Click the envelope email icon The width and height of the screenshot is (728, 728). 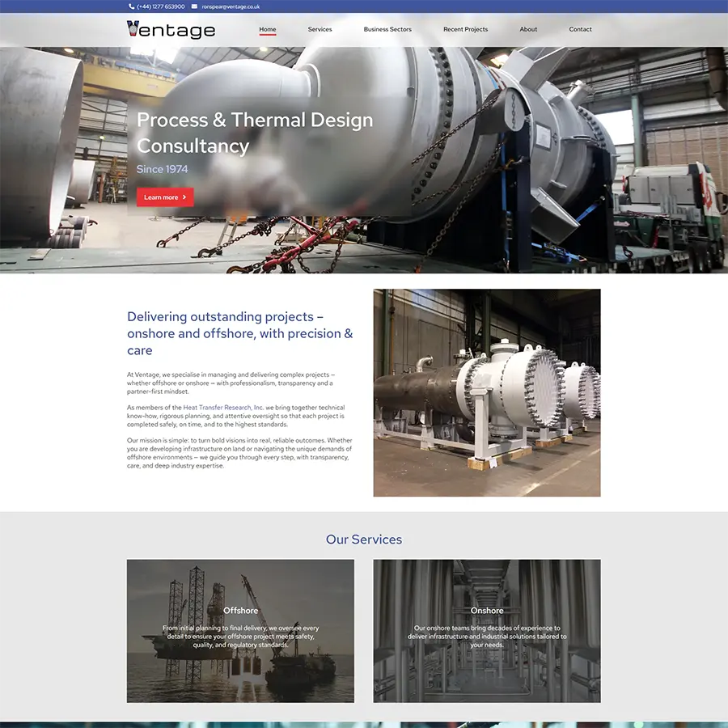click(194, 6)
